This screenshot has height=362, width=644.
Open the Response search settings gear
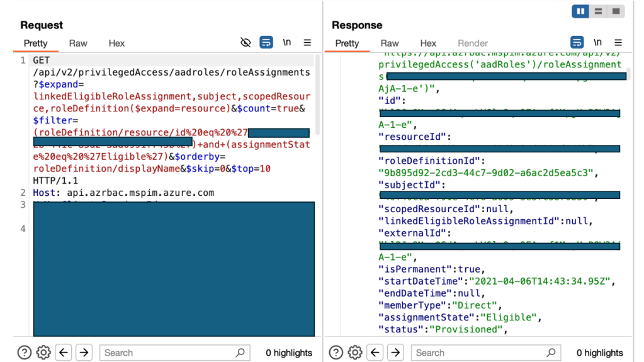355,353
